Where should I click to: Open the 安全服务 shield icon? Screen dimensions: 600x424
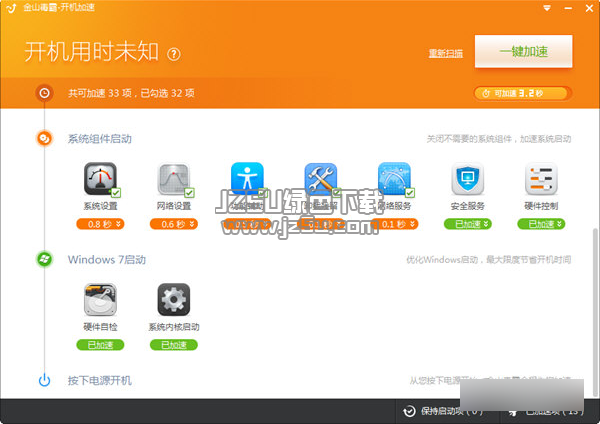pos(468,179)
